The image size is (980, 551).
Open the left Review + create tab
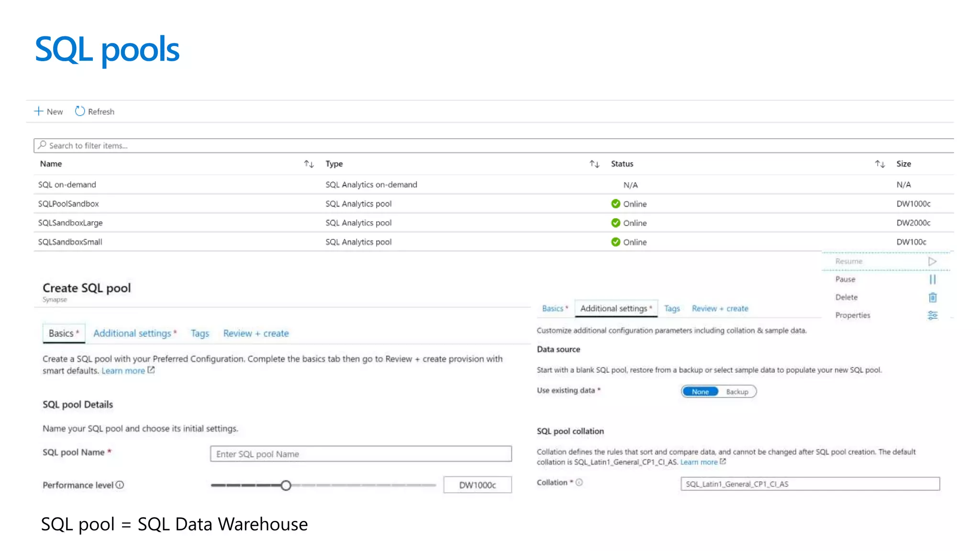(x=256, y=333)
